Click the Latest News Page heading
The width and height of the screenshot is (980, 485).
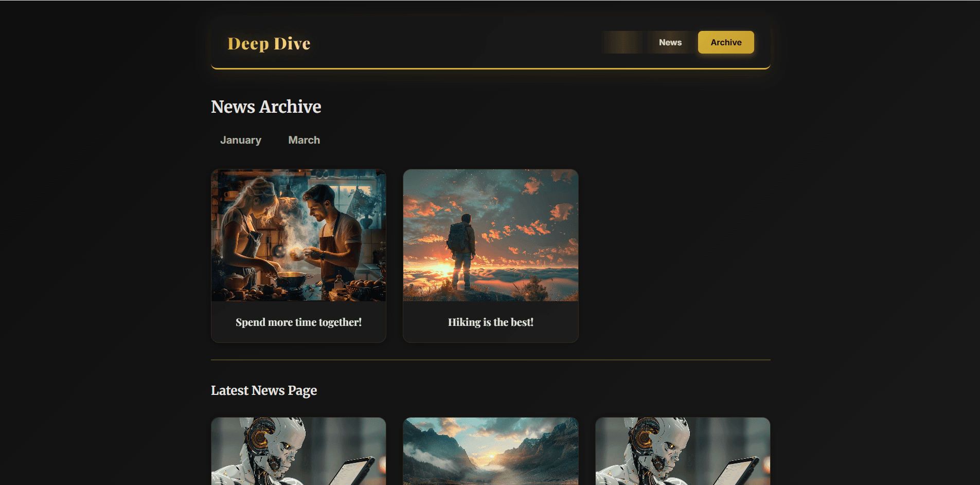[263, 390]
